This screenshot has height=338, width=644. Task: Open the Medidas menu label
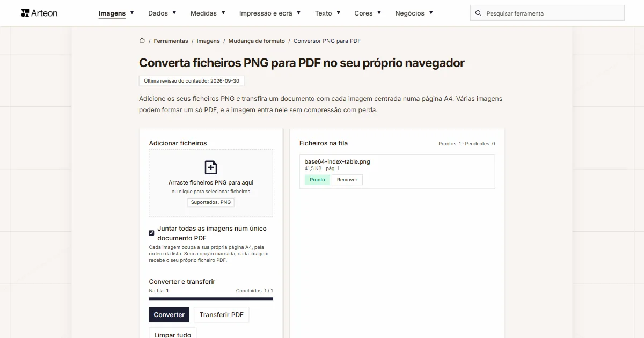point(203,13)
